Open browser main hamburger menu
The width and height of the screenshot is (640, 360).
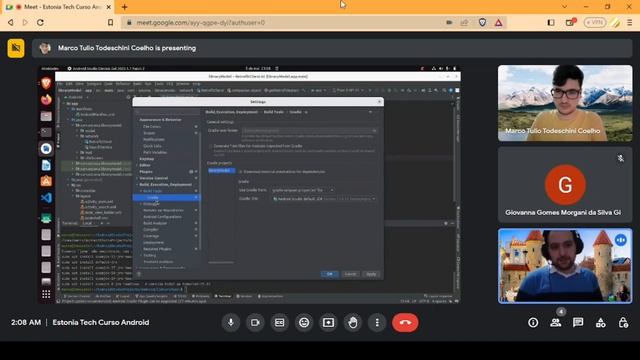[629, 22]
